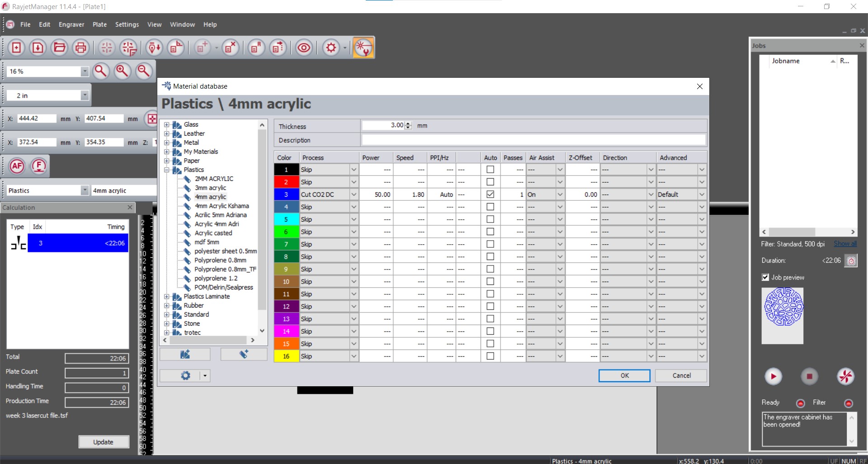Click the yellow color 16 swatch
868x464 pixels.
click(x=286, y=356)
